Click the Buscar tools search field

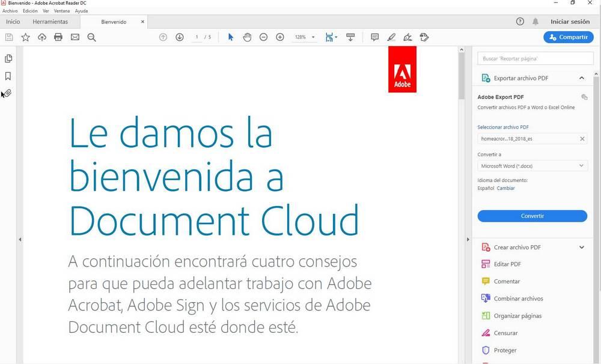pos(535,59)
